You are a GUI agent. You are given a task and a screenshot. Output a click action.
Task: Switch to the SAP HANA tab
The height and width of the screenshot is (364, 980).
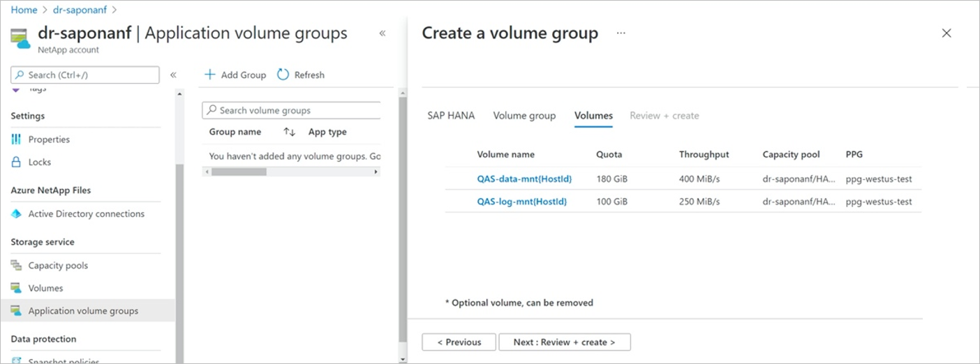click(x=451, y=116)
